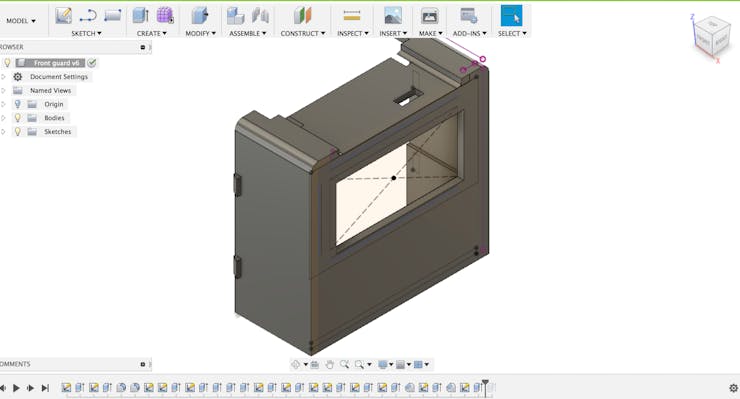
Task: Select the Extrude tool in Create group
Action: pos(141,16)
